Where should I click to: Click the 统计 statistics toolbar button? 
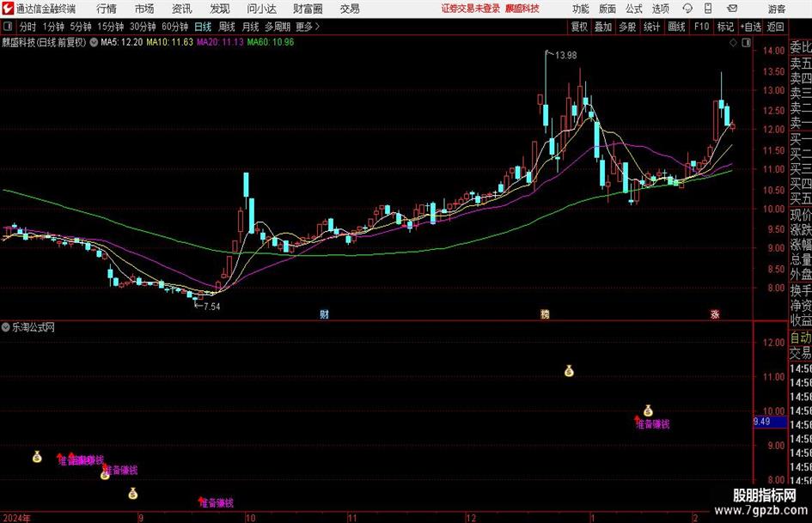(x=652, y=27)
